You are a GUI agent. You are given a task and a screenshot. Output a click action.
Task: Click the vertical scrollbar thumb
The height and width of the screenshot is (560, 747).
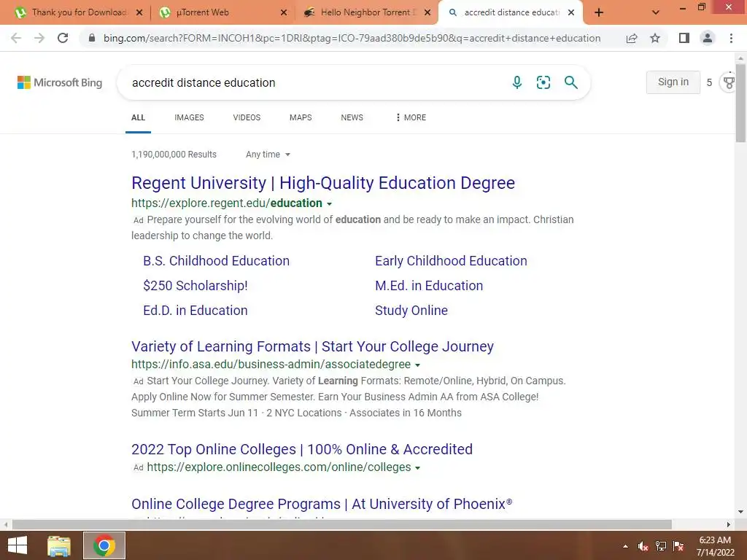coord(741,102)
